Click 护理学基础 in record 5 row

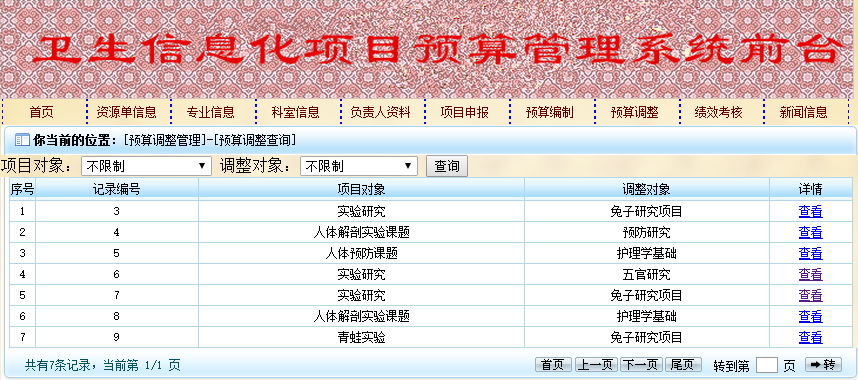(646, 254)
